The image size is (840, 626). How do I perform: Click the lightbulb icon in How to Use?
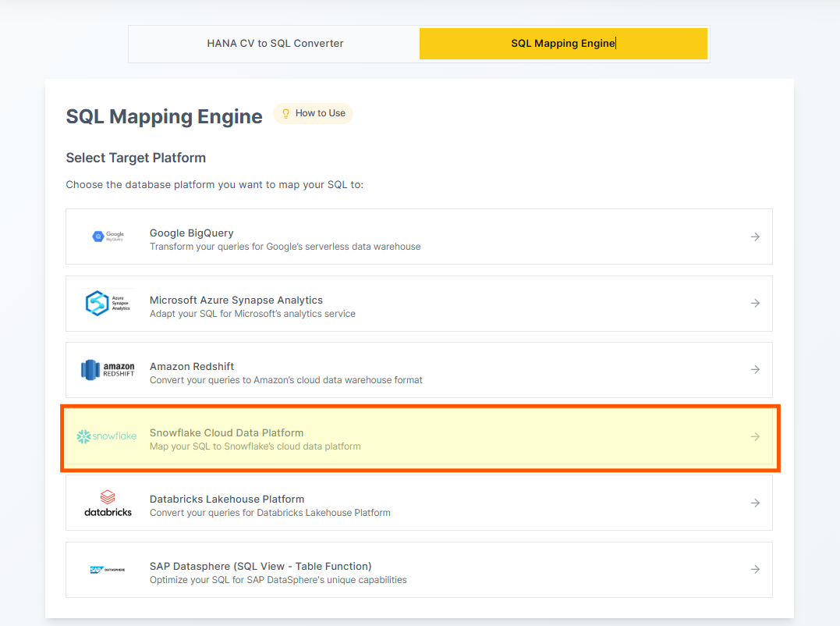coord(285,113)
